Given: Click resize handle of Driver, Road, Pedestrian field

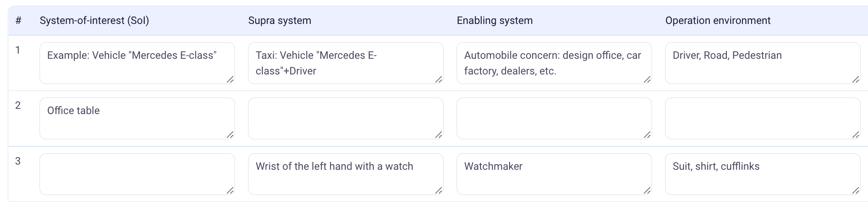Looking at the screenshot, I should (x=856, y=79).
